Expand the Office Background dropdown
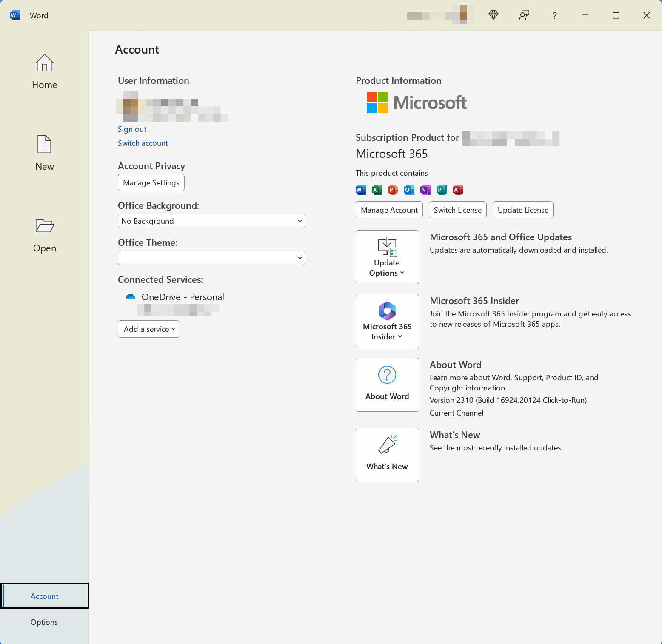This screenshot has height=644, width=662. click(211, 221)
